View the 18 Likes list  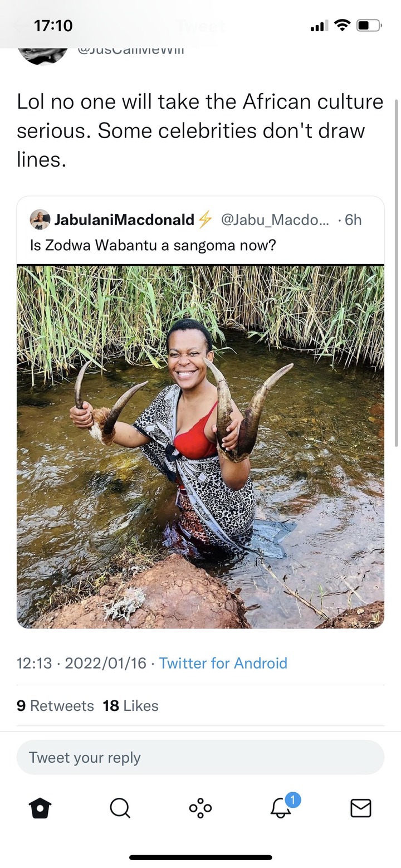(130, 705)
